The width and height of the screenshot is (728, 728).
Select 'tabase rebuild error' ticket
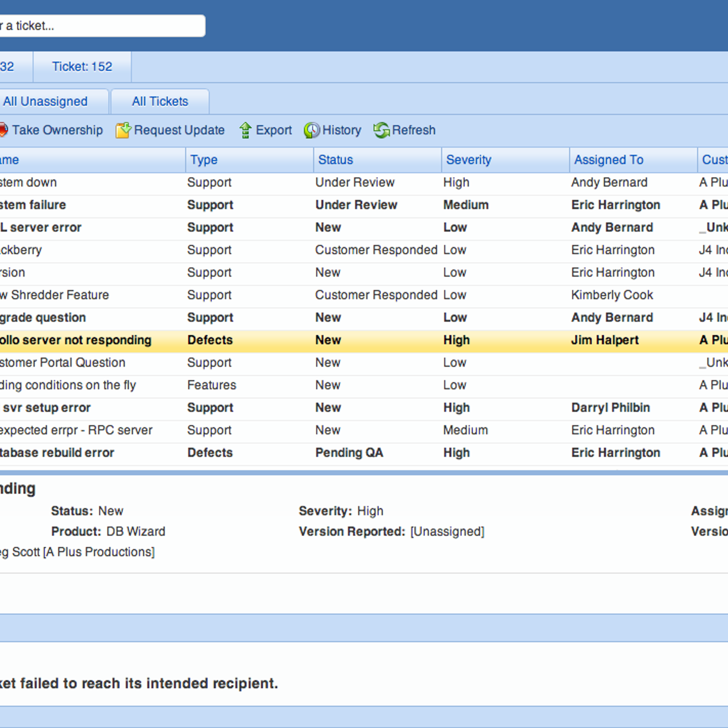pyautogui.click(x=57, y=453)
